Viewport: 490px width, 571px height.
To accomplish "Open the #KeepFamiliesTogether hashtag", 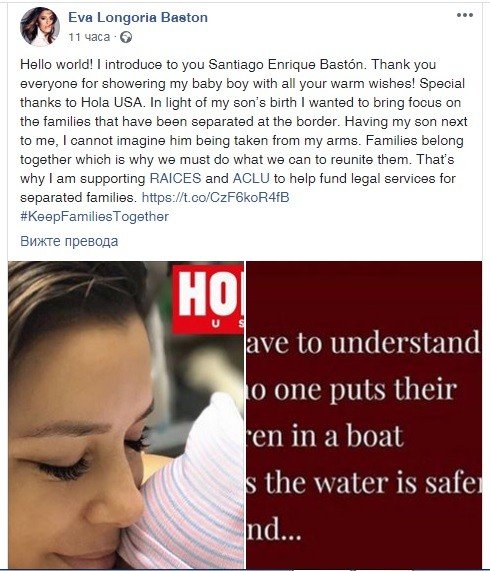I will [94, 217].
